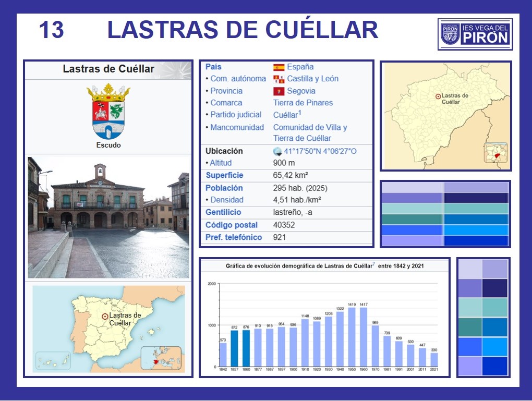Click the Segovia province flag icon

pos(279,91)
